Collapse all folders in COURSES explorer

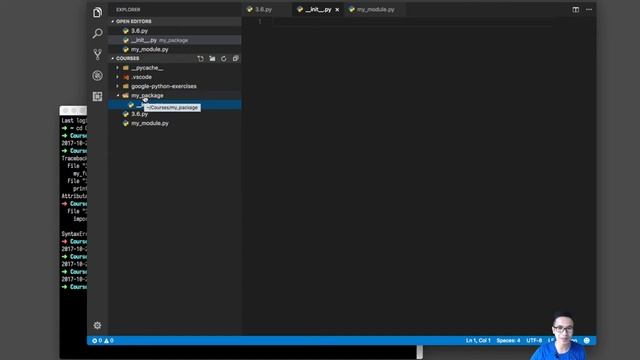click(x=236, y=59)
